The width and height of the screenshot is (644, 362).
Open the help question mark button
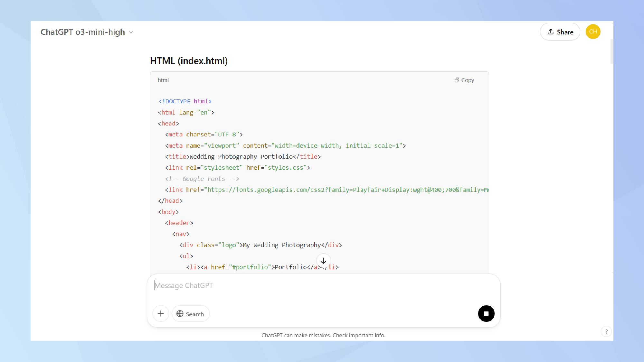[606, 331]
